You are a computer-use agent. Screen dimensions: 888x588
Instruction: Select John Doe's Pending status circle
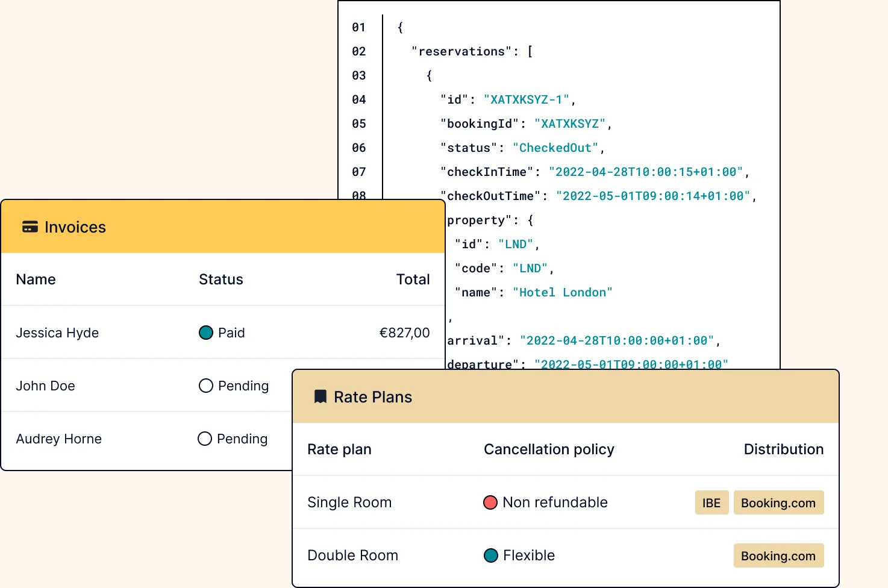coord(206,386)
